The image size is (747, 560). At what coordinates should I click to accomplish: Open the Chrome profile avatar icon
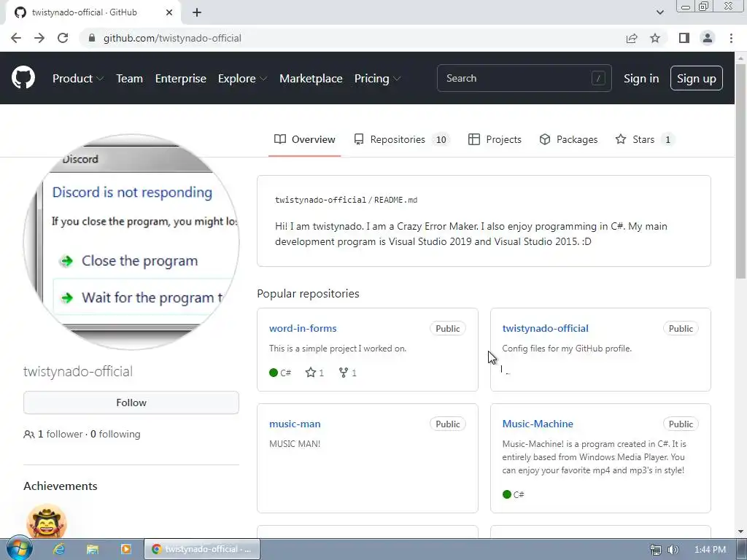click(708, 38)
